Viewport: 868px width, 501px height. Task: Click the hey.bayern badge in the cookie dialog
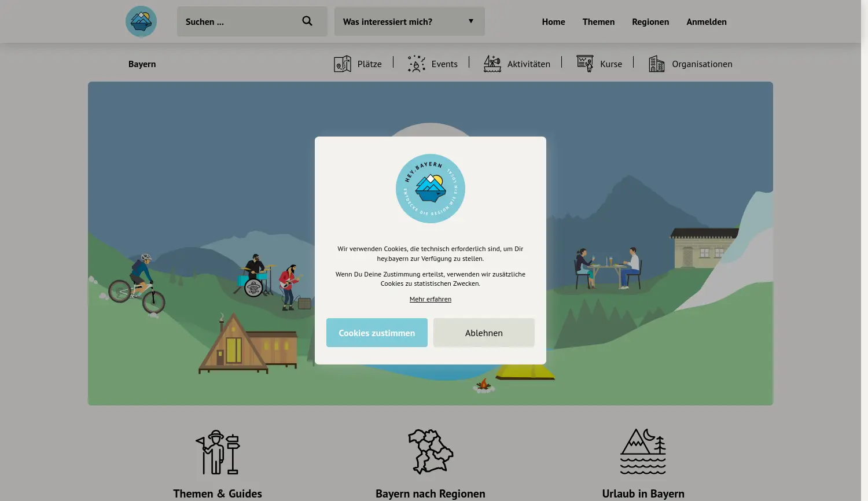[431, 189]
